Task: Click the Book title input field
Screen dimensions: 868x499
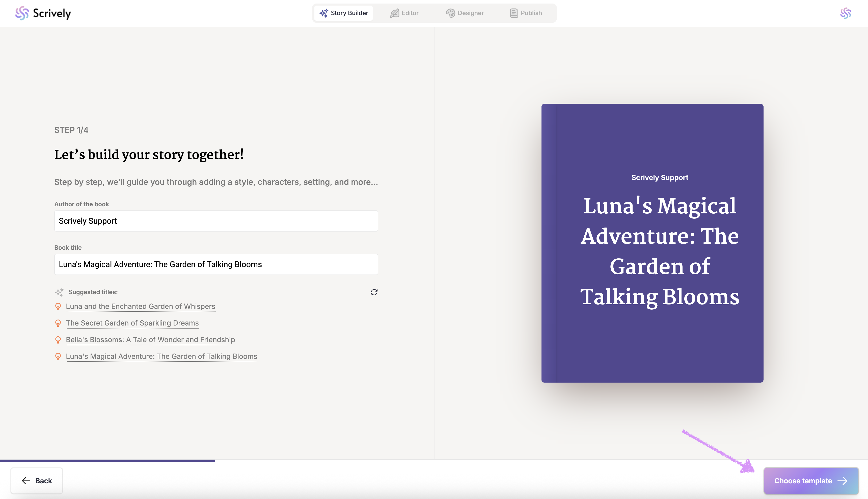Action: click(216, 264)
